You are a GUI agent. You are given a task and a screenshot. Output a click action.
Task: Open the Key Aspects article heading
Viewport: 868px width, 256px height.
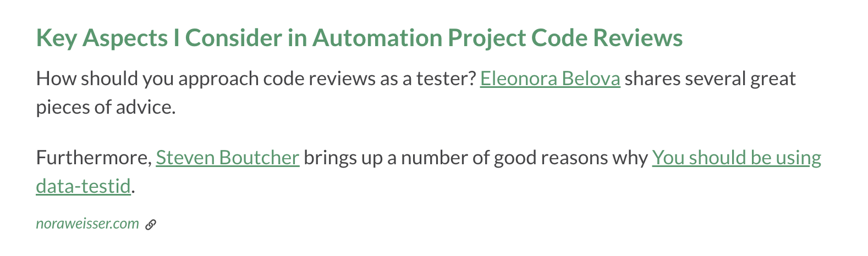coord(359,38)
